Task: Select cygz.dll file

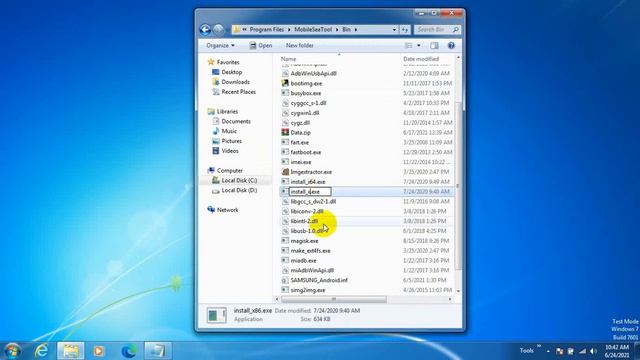Action: [x=300, y=122]
